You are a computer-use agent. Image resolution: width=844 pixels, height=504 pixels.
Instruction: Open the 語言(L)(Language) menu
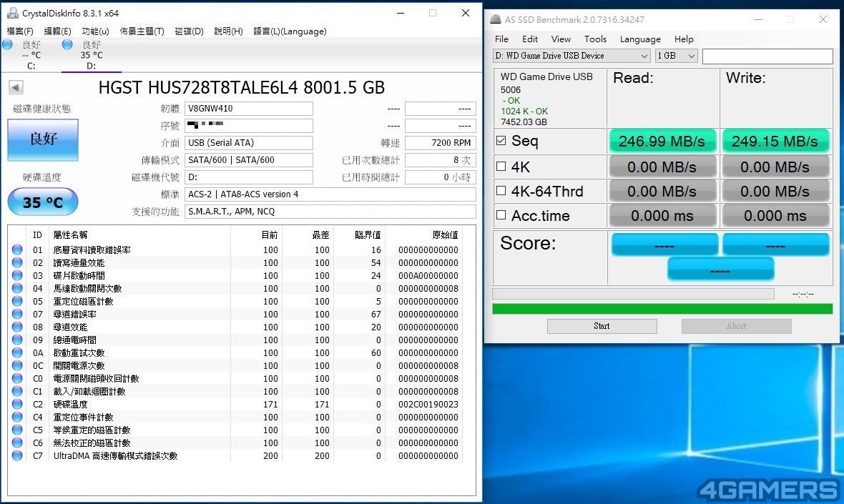click(290, 31)
